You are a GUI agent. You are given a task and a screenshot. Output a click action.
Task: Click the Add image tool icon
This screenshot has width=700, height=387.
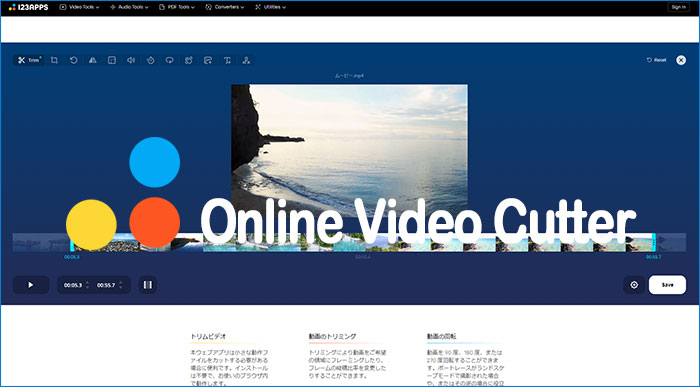click(x=208, y=60)
